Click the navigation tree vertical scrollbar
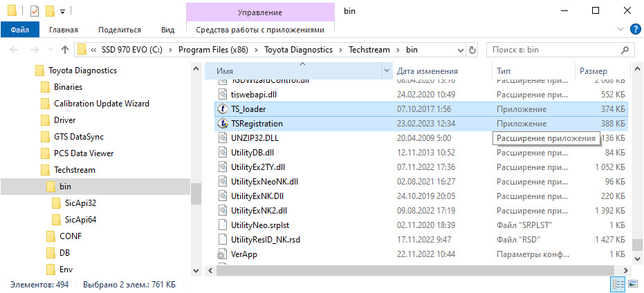The width and height of the screenshot is (644, 293). click(196, 193)
